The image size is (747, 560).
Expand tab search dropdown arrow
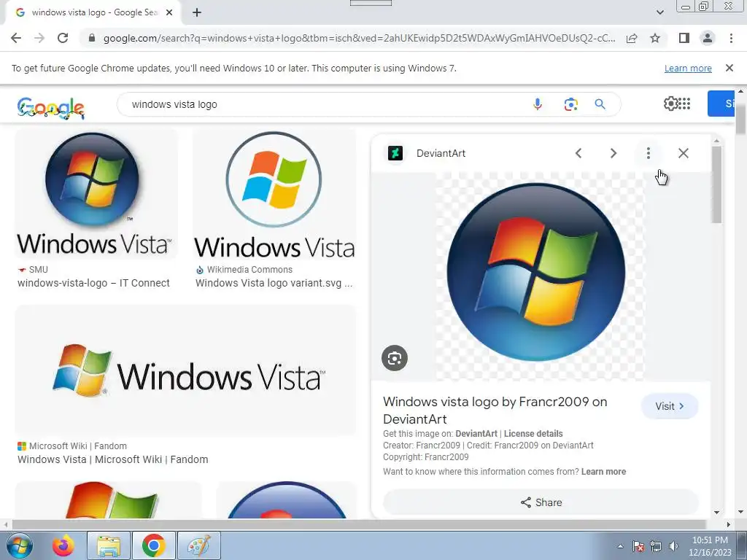click(x=659, y=12)
